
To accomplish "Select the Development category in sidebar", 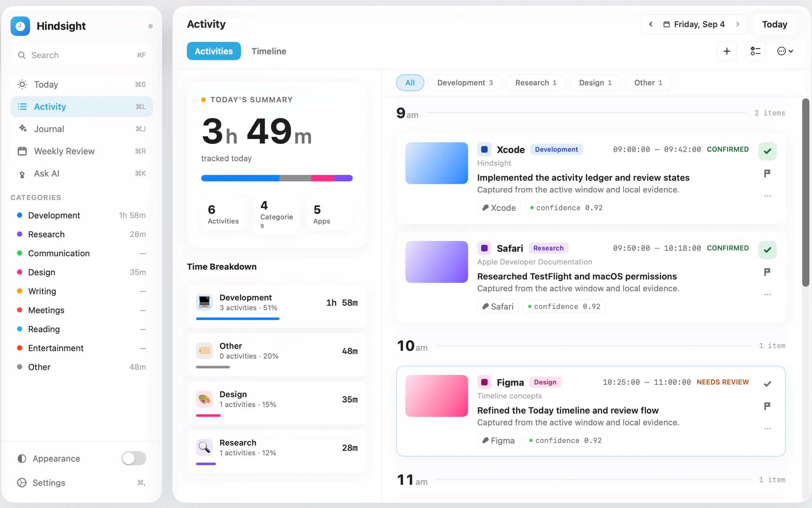I will point(82,215).
